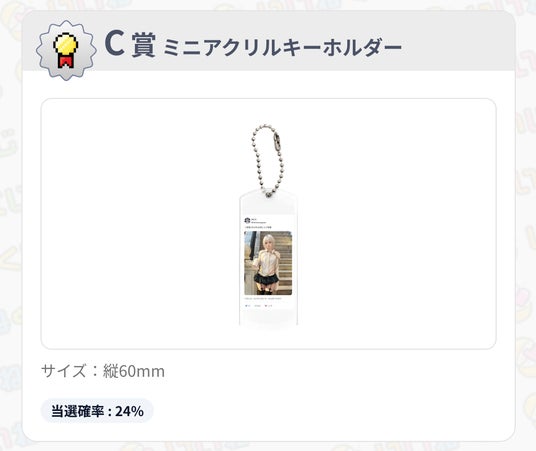
Task: Select the C賞 prize heading
Action: click(x=130, y=44)
